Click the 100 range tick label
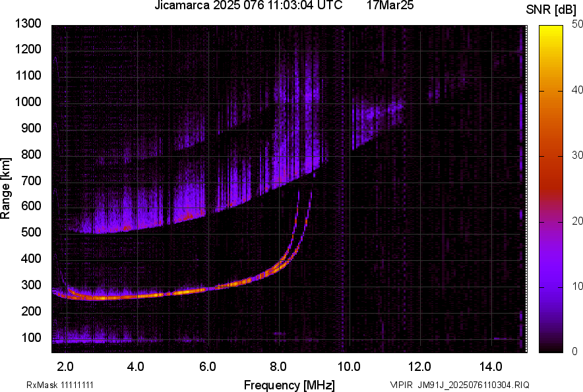This screenshot has width=583, height=392. pos(31,337)
